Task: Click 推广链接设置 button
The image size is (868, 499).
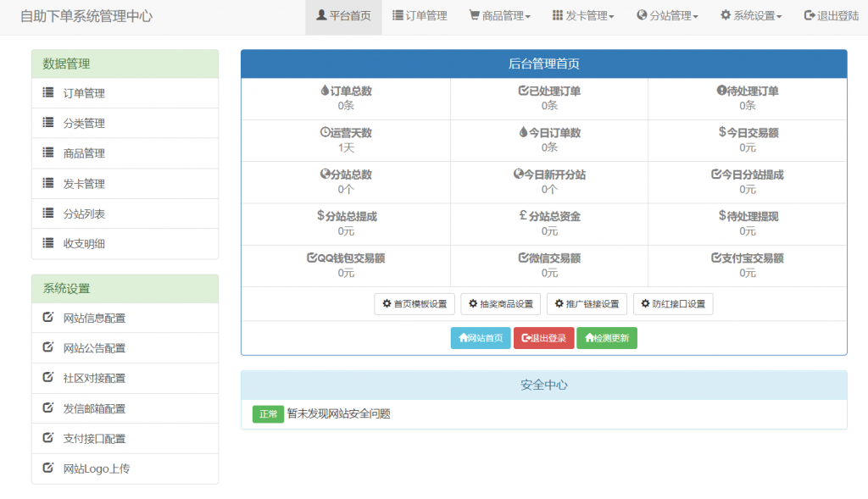Action: (587, 303)
